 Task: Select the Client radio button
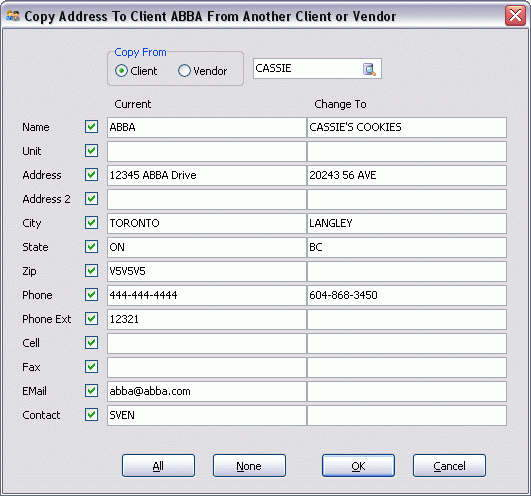pyautogui.click(x=121, y=71)
